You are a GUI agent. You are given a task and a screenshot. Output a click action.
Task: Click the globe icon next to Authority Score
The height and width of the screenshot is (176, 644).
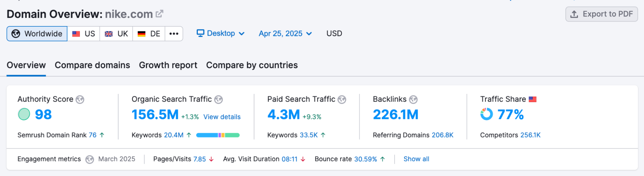[80, 100]
